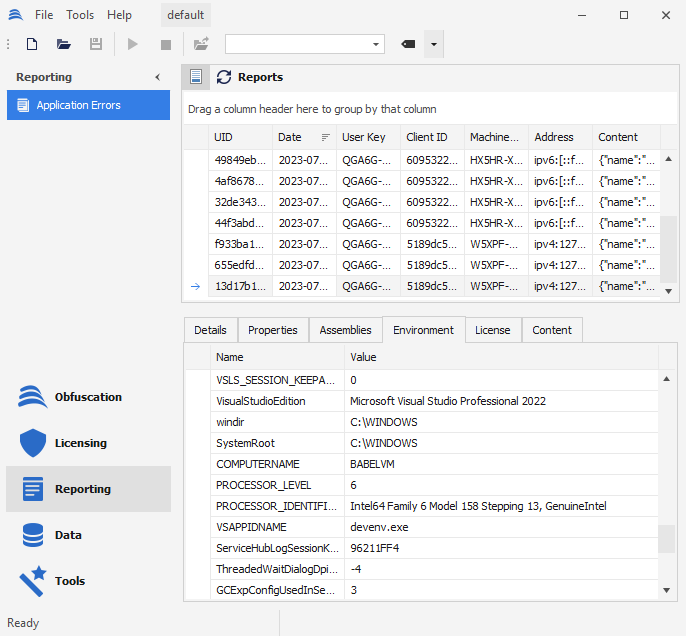
Task: Open the Licensing shield section
Action: 80,443
